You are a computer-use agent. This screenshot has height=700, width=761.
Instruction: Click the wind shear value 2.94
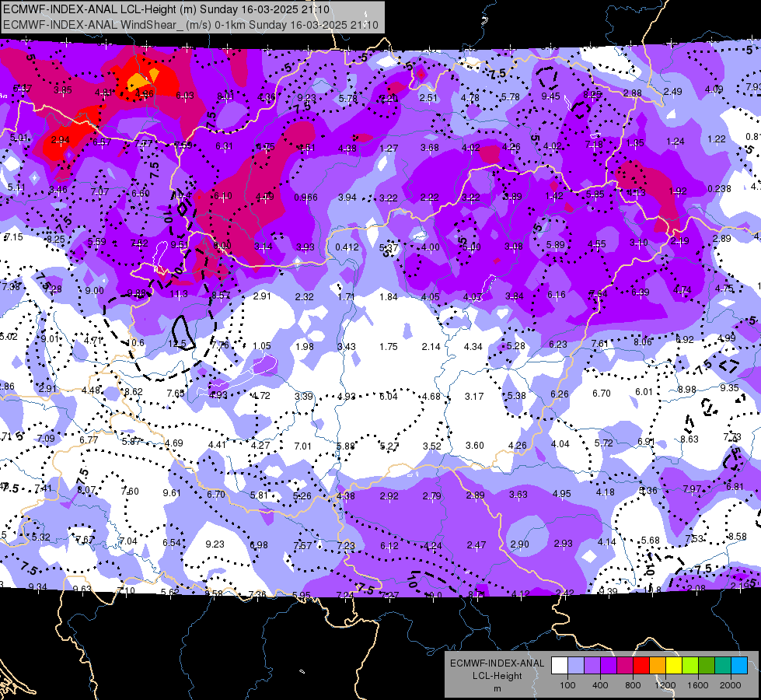[x=60, y=140]
